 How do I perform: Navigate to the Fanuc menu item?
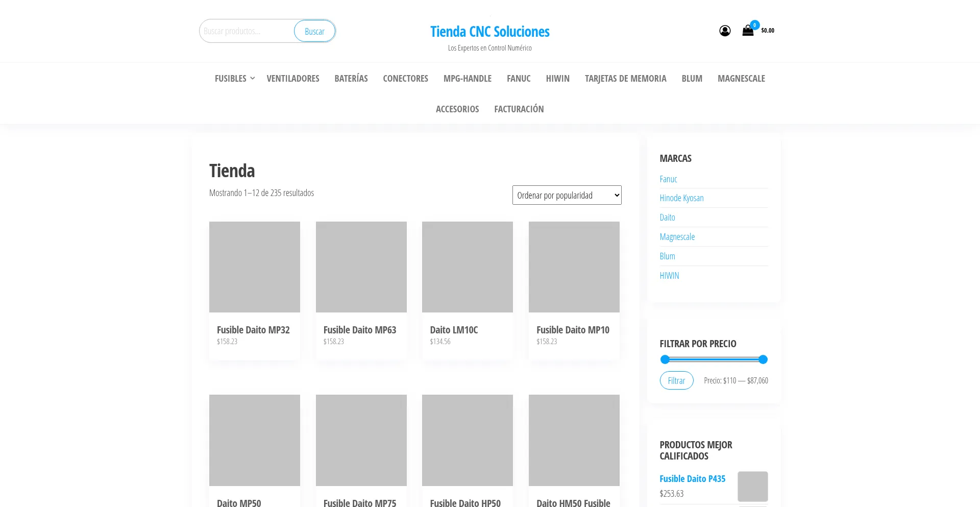[x=519, y=78]
